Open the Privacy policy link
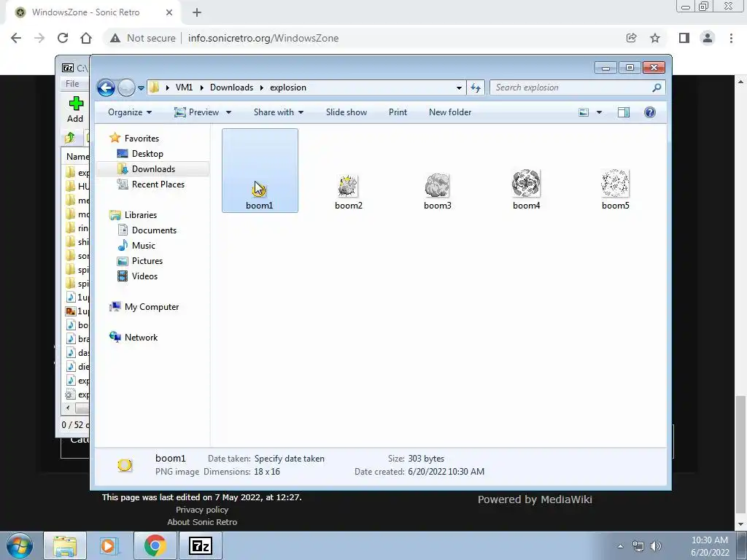The image size is (747, 560). coord(202,510)
